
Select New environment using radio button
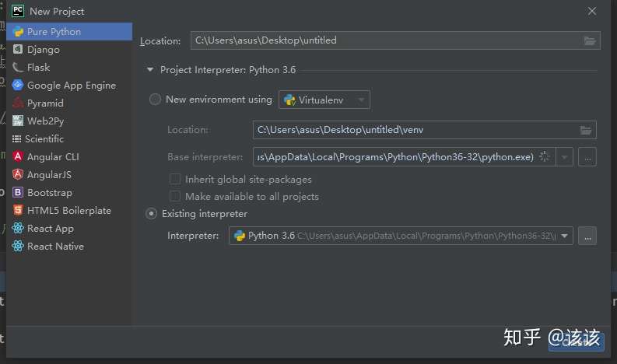click(155, 100)
